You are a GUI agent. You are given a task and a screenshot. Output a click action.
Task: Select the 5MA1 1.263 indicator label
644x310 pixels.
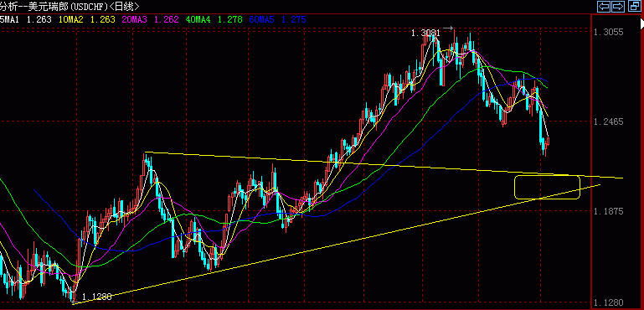tap(25, 19)
